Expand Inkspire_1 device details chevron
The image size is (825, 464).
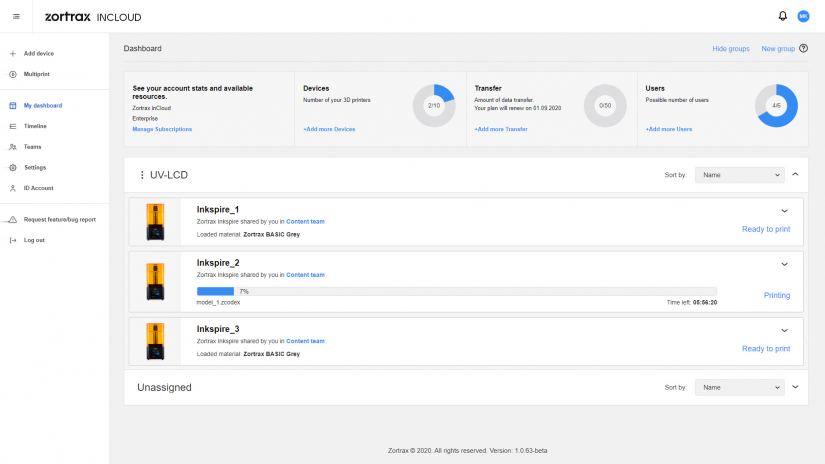[784, 211]
